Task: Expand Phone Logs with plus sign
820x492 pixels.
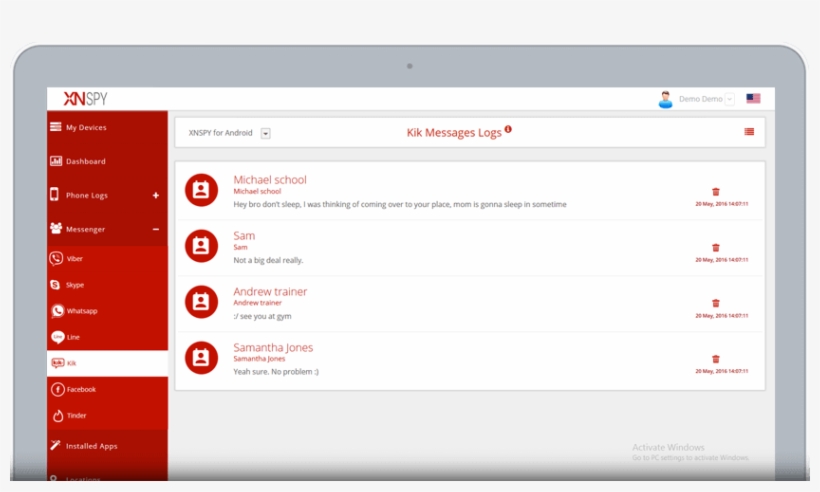Action: point(156,195)
